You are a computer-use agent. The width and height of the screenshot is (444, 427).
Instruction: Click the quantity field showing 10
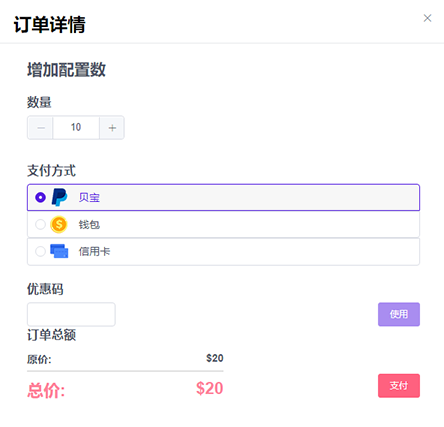[x=76, y=128]
